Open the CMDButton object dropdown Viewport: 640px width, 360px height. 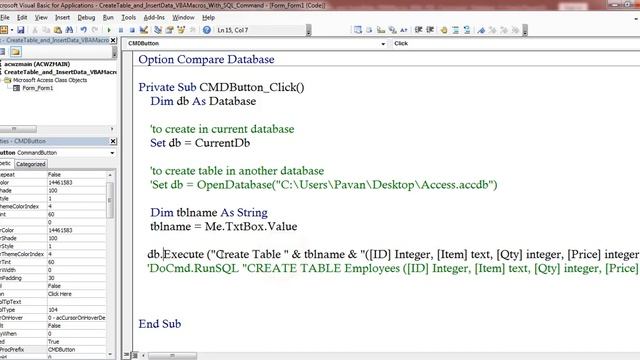383,43
